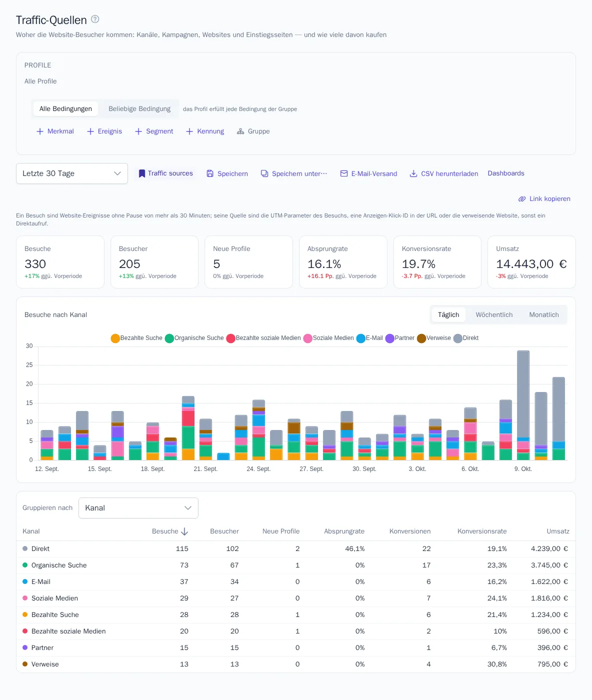
Task: Click the bookmark icon for Traffic sources
Action: [x=142, y=173]
